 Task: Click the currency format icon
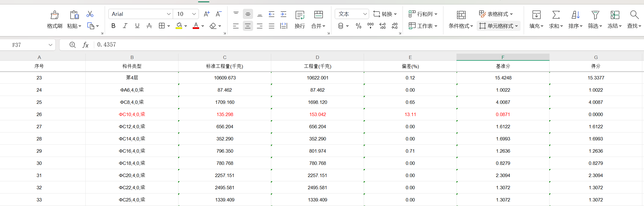[341, 26]
